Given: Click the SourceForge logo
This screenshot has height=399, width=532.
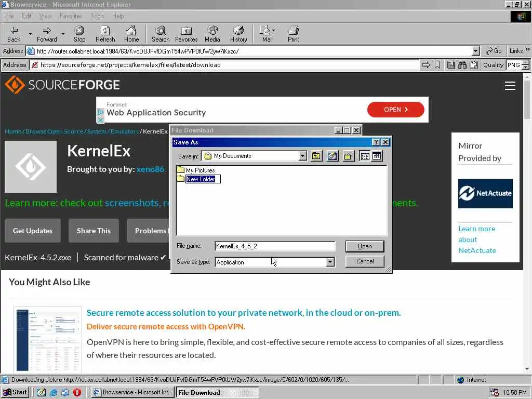Looking at the screenshot, I should pos(62,85).
